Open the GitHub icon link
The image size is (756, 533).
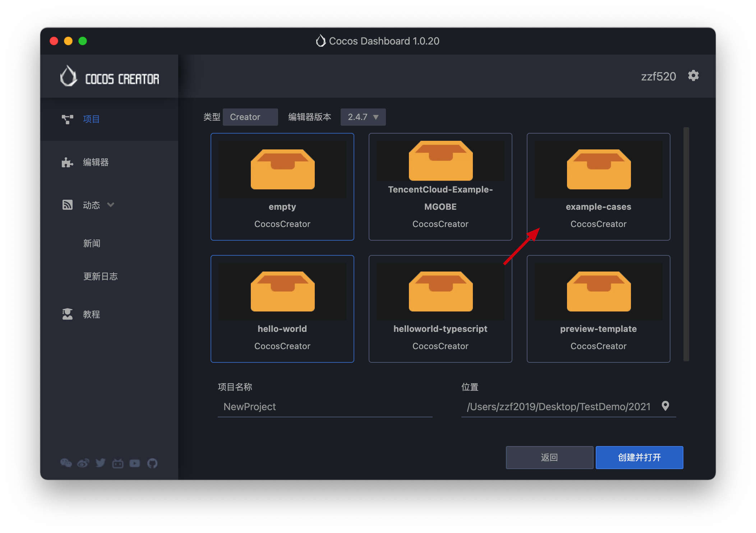tap(152, 463)
